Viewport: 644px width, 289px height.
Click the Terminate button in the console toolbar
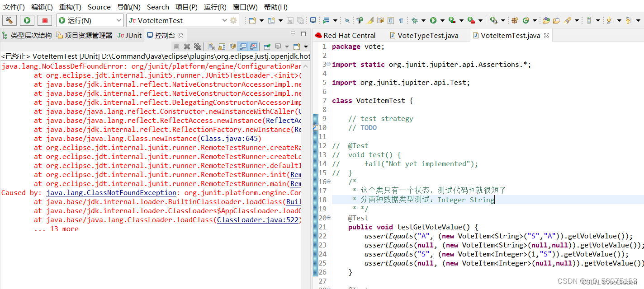177,46
